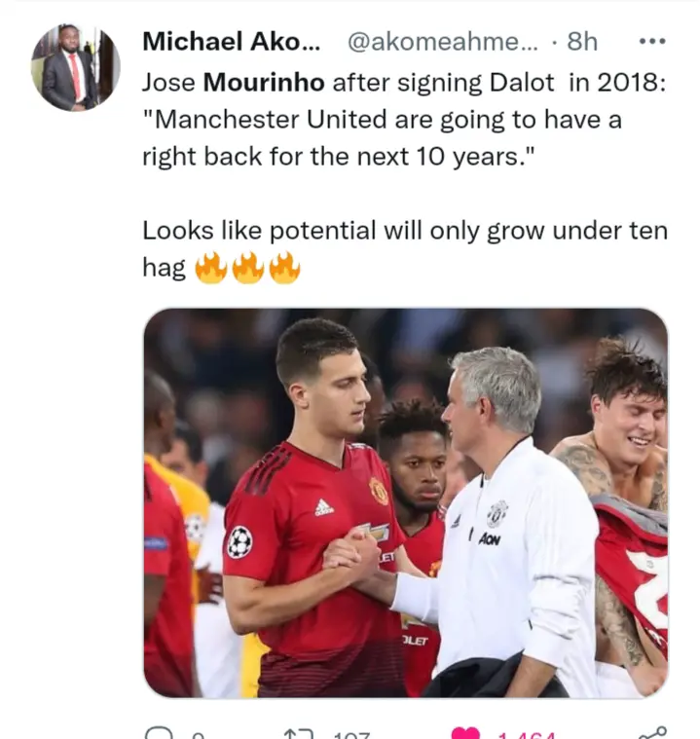Open the Michael Ako... display name
This screenshot has width=700, height=739.
click(232, 42)
